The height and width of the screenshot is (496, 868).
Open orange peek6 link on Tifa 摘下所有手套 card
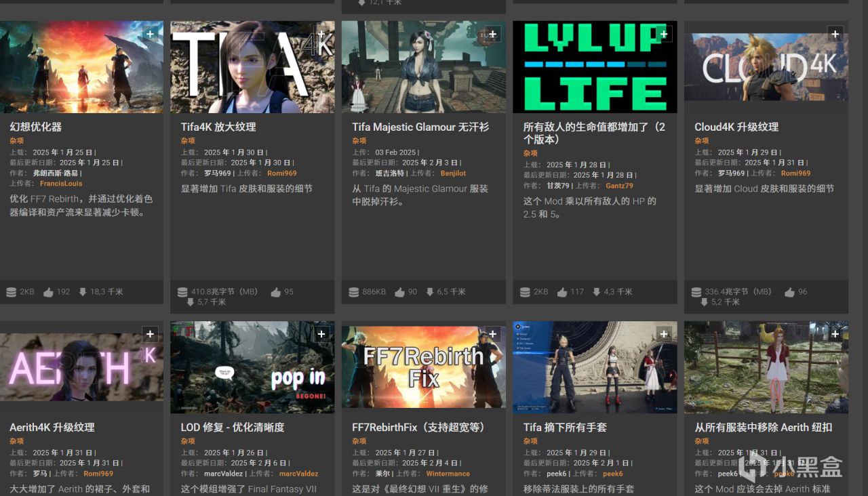pos(613,474)
